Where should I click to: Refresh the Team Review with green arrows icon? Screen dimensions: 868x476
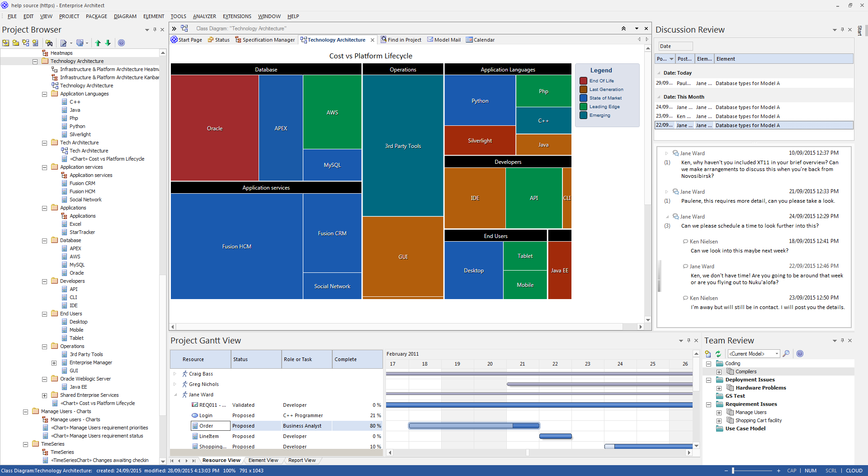(718, 354)
